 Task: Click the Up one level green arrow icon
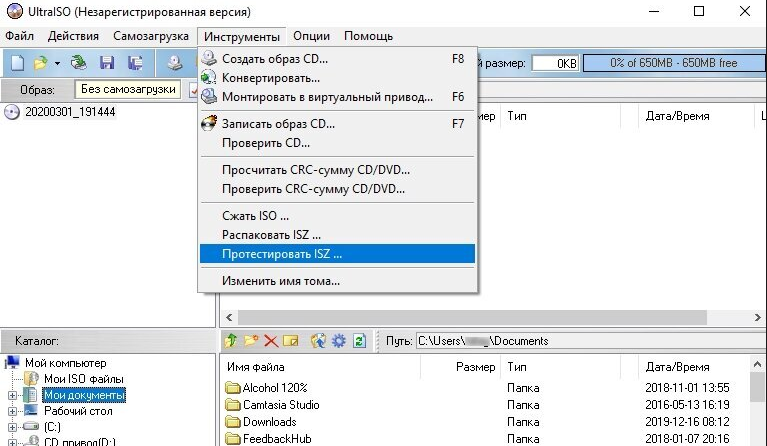point(231,341)
